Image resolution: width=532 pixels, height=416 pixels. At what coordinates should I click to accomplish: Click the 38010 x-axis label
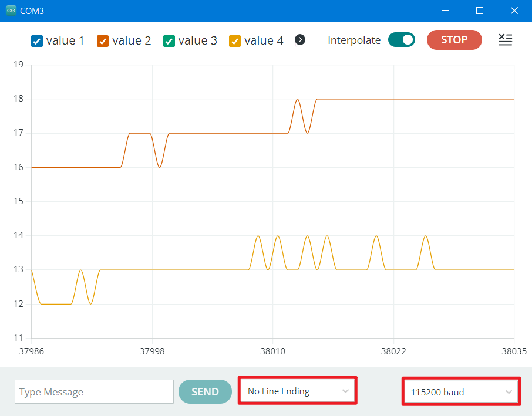pos(272,351)
